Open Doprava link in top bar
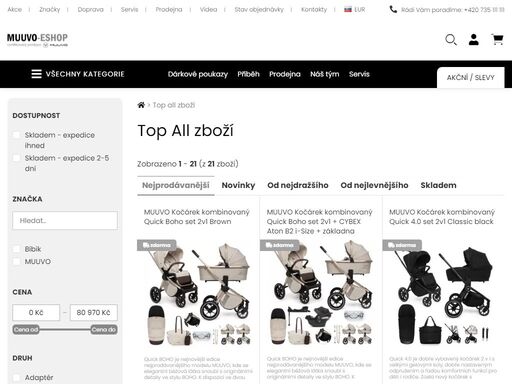 pyautogui.click(x=90, y=10)
